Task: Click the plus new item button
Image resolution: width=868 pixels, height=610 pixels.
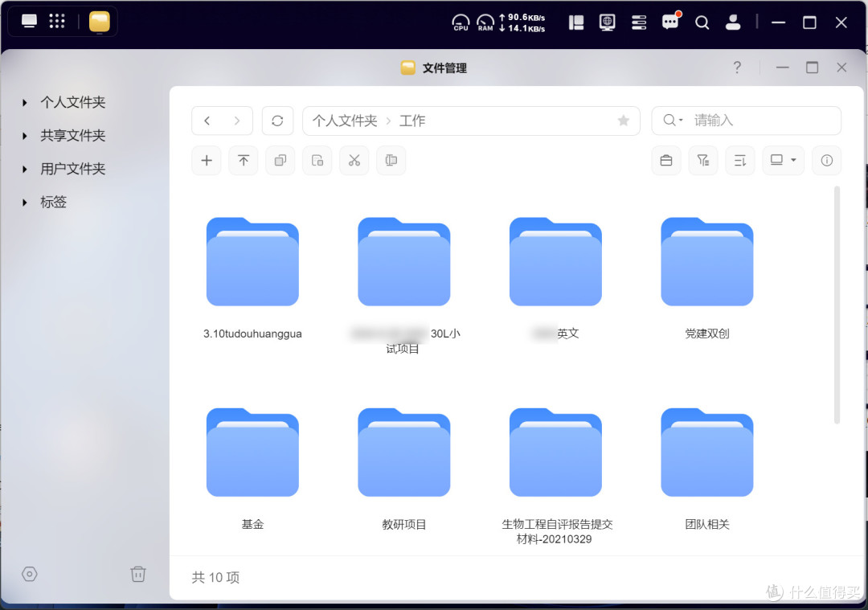Action: tap(207, 161)
